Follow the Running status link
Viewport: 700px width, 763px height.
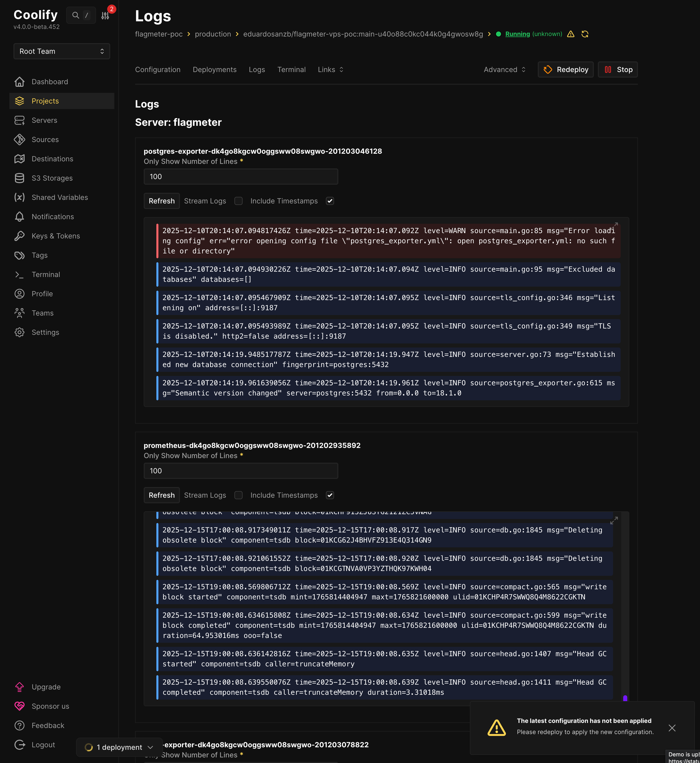click(x=518, y=34)
